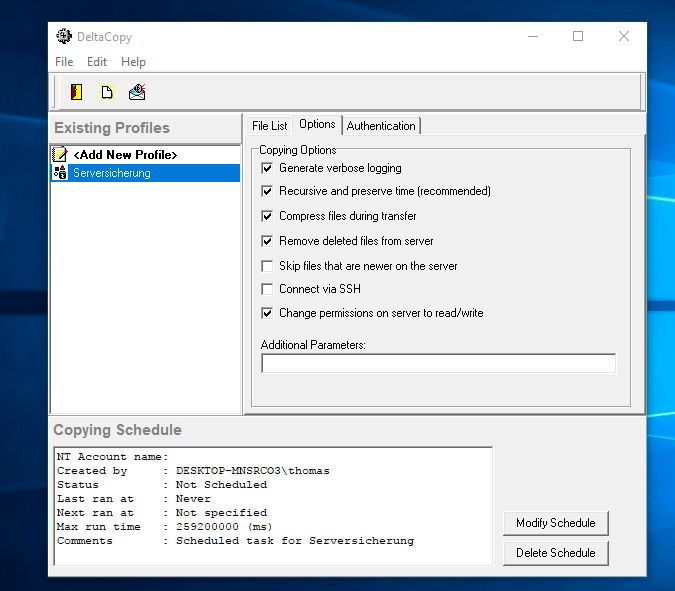Enable Skip files that are newer on server
The width and height of the screenshot is (675, 591).
coord(267,266)
